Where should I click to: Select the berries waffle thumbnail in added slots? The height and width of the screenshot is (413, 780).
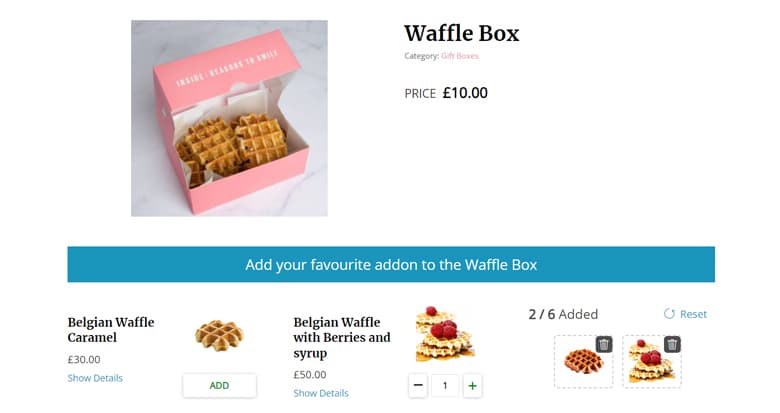coord(652,362)
